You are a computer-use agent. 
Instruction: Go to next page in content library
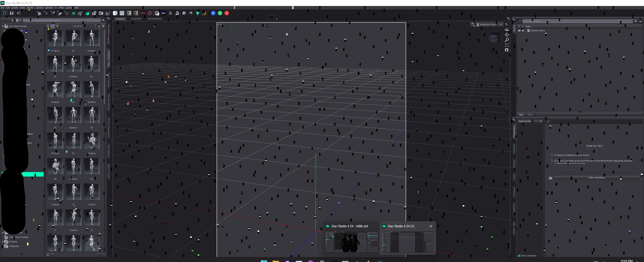click(57, 26)
